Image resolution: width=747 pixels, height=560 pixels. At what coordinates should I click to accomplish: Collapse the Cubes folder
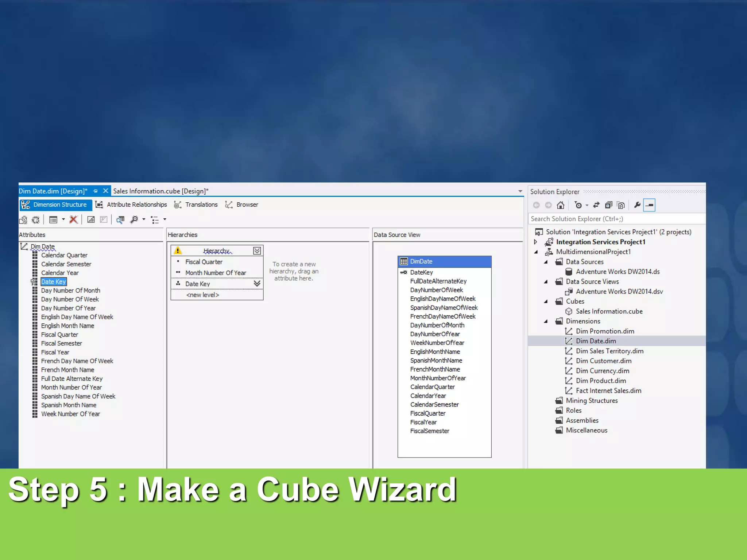point(546,302)
